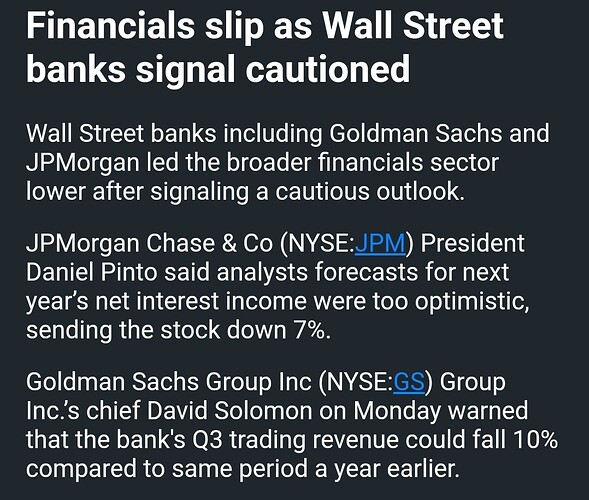The height and width of the screenshot is (500, 589).
Task: Click the first paragraph about Wall Street banks
Action: pyautogui.click(x=288, y=162)
